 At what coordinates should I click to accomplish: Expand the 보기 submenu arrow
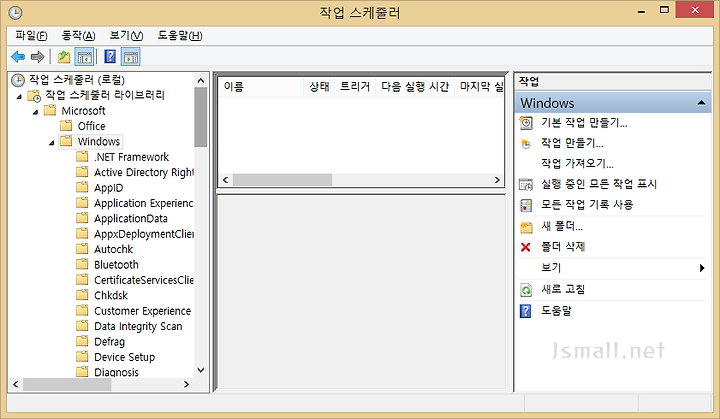pyautogui.click(x=702, y=268)
